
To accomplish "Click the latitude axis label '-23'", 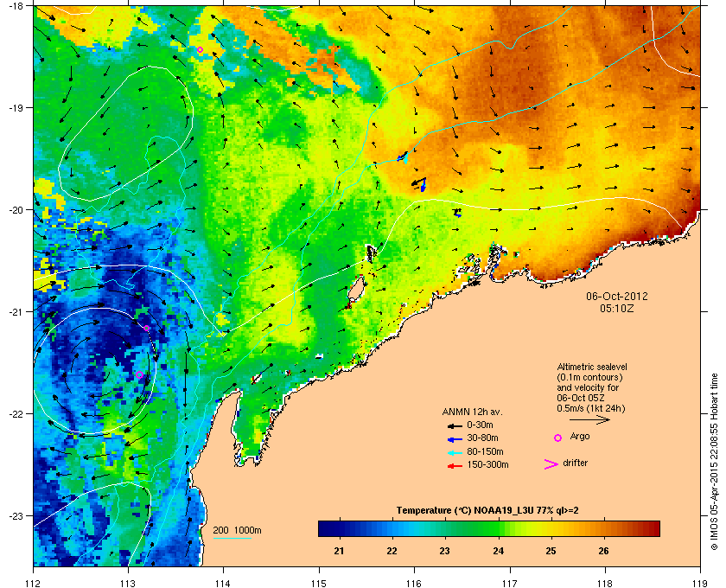I will point(16,515).
